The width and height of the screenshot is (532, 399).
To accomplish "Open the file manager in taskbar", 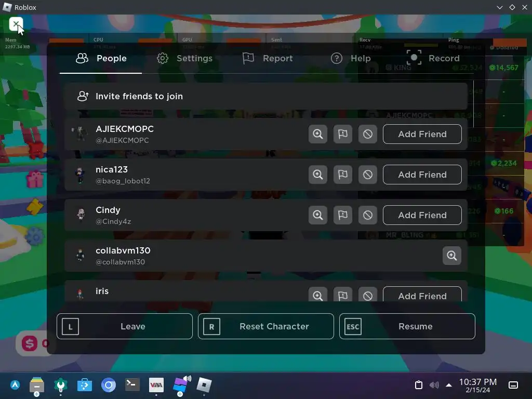I will pyautogui.click(x=37, y=386).
